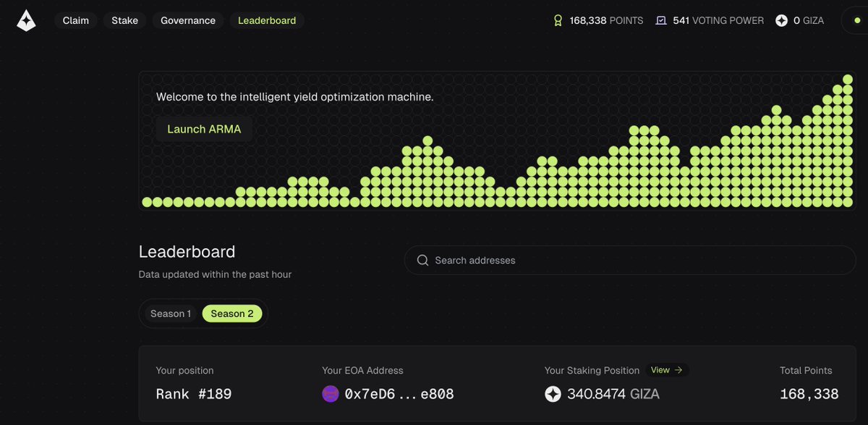Open the Stake page
868x425 pixels.
124,20
